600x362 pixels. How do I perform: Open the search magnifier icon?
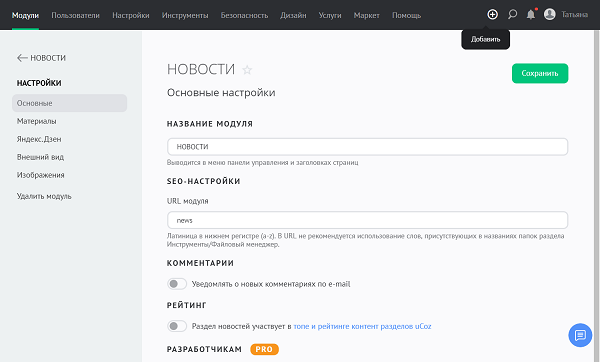coord(512,15)
